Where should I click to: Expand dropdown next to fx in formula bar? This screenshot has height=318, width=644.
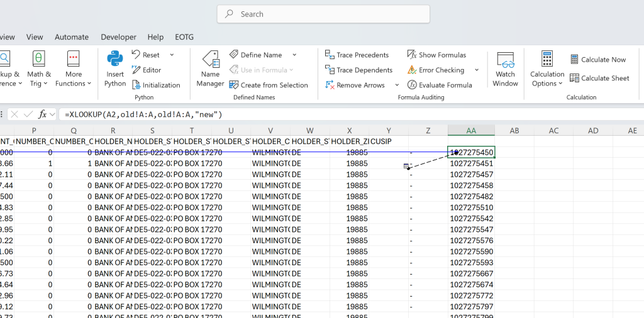click(x=52, y=114)
